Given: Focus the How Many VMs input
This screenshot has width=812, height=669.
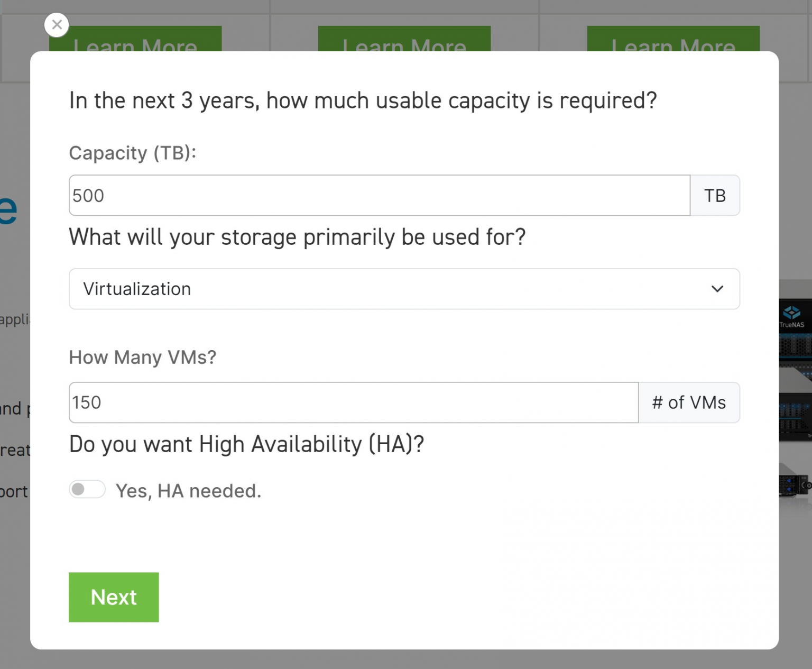Looking at the screenshot, I should [x=353, y=402].
